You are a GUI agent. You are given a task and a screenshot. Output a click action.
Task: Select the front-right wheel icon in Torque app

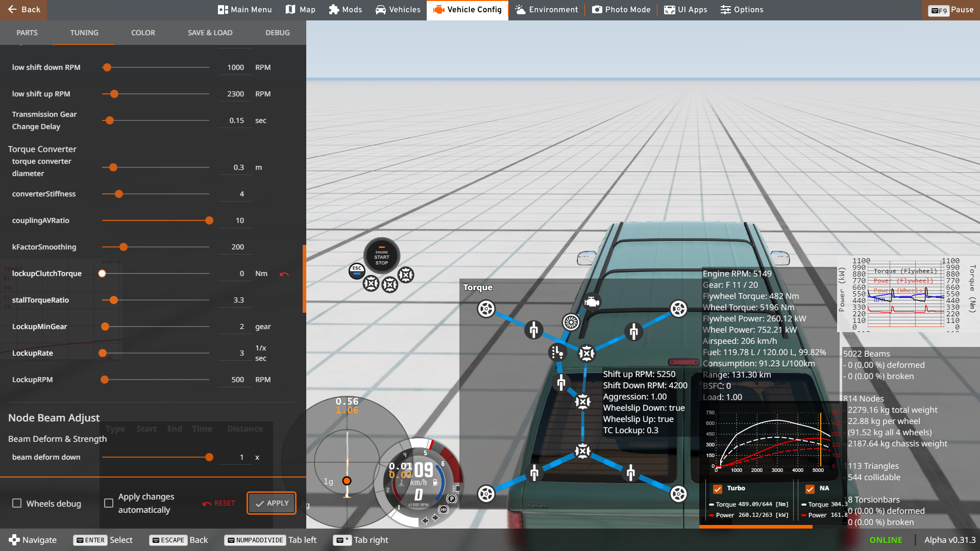click(678, 309)
